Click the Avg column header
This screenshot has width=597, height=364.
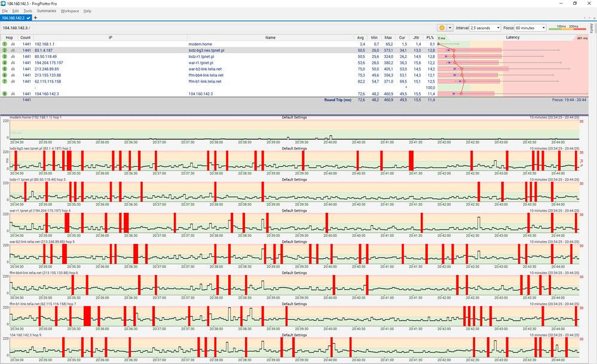[x=360, y=38]
